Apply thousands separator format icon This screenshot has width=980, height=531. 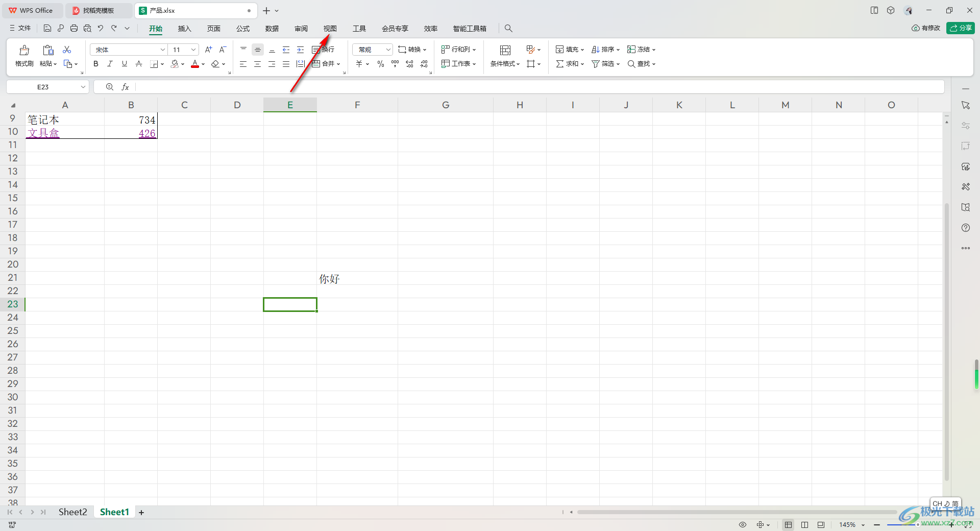(395, 64)
